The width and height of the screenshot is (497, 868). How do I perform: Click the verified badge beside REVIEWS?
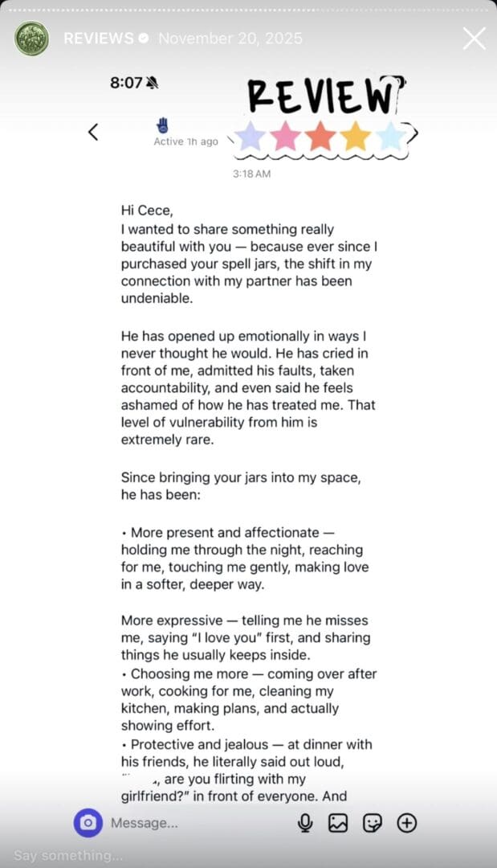[144, 39]
